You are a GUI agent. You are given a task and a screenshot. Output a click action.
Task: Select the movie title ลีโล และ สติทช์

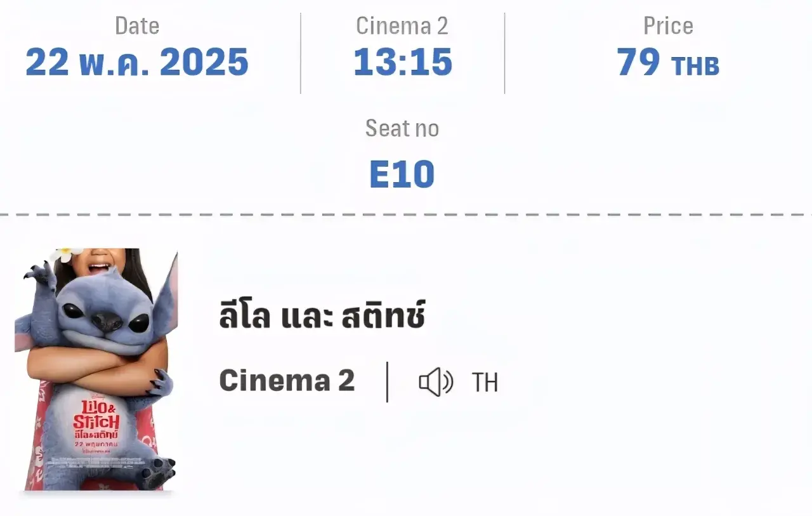pos(322,315)
